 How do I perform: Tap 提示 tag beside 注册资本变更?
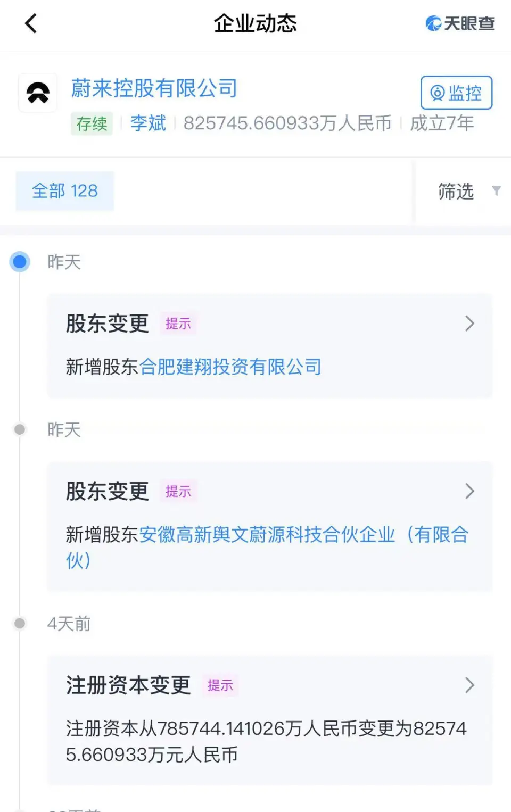[x=220, y=685]
